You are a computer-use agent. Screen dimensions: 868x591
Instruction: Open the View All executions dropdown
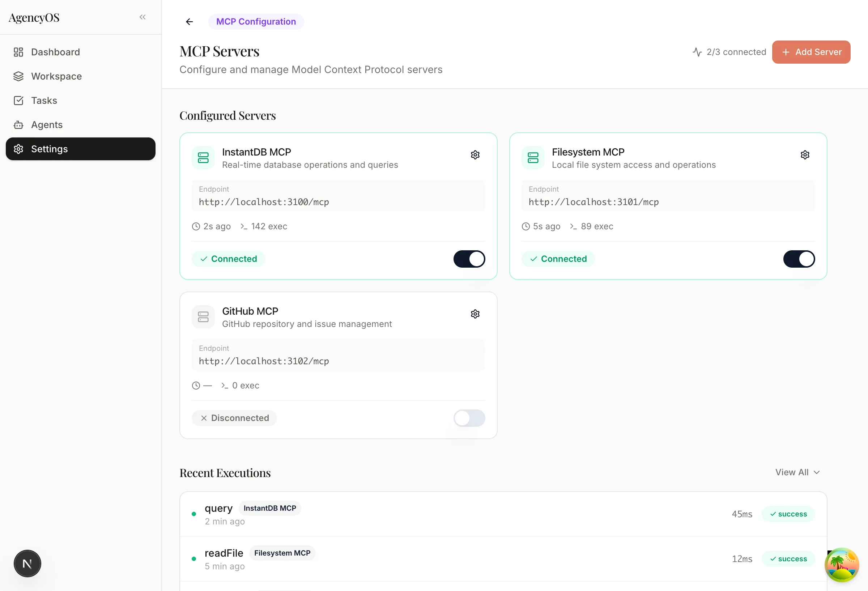coord(798,472)
